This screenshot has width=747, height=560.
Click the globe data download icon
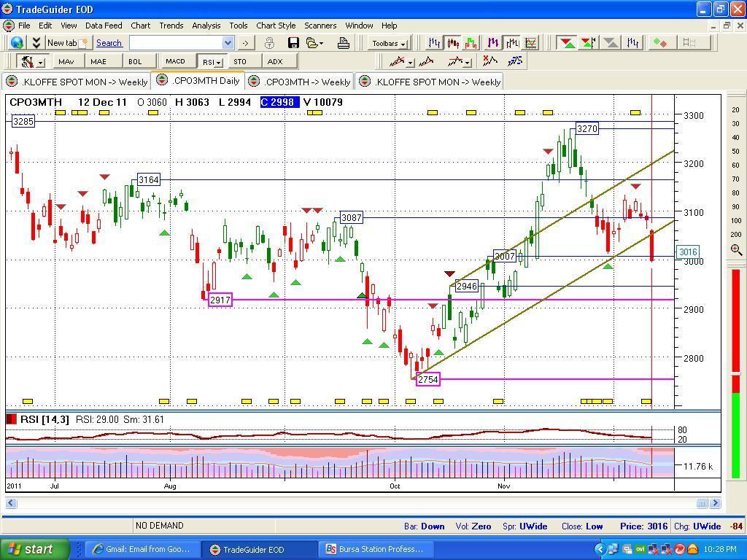click(x=17, y=43)
